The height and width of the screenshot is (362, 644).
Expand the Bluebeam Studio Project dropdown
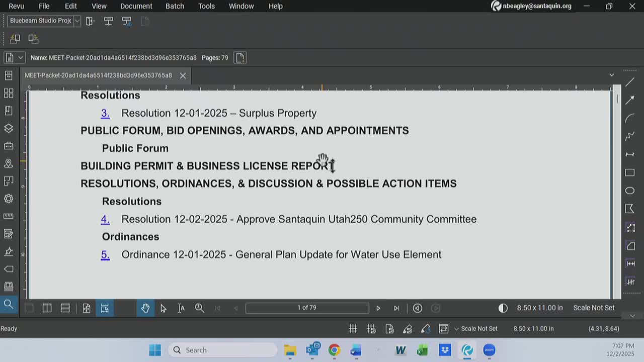[77, 21]
